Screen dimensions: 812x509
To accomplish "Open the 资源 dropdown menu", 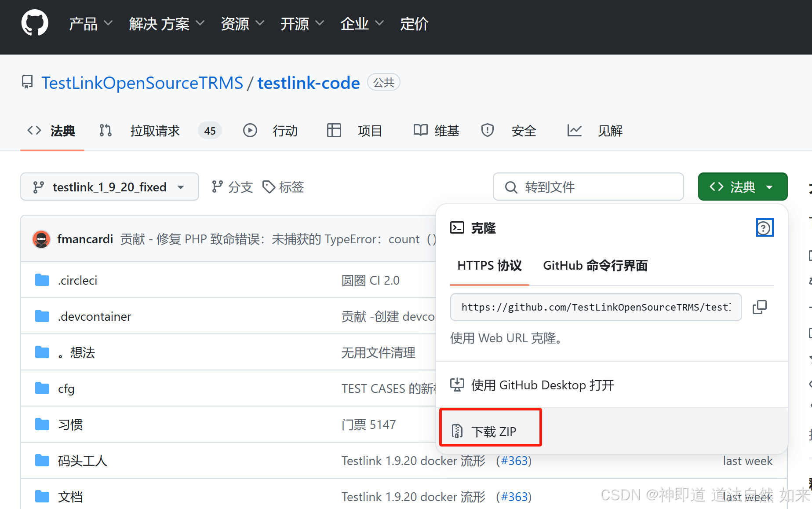I will pyautogui.click(x=242, y=24).
